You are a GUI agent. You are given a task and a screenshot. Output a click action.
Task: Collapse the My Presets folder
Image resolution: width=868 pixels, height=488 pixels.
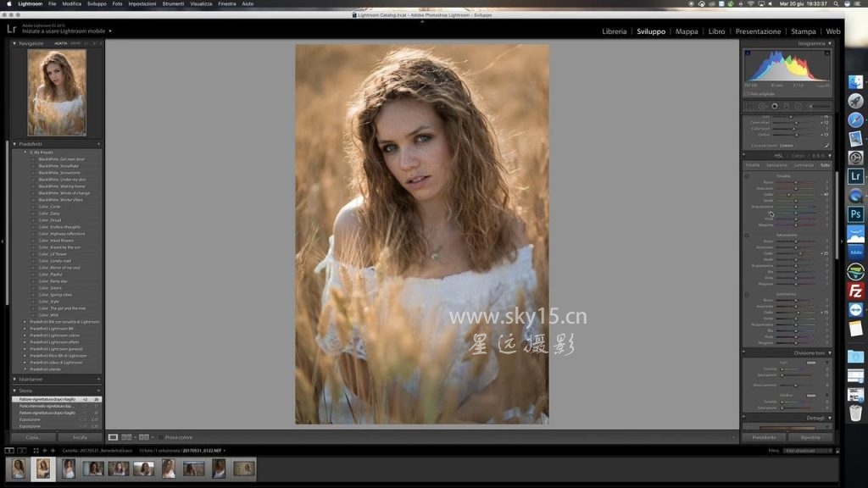(x=25, y=152)
